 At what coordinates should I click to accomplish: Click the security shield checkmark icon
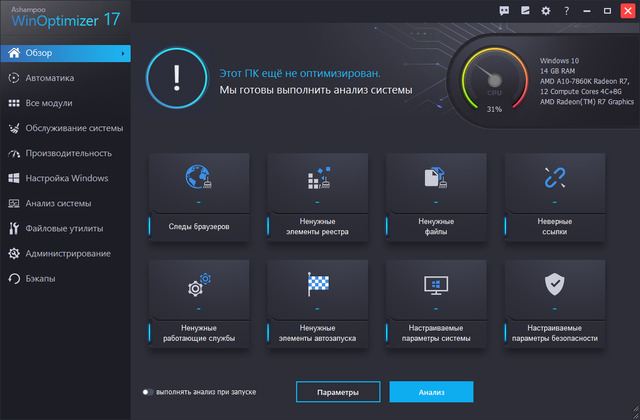click(555, 284)
